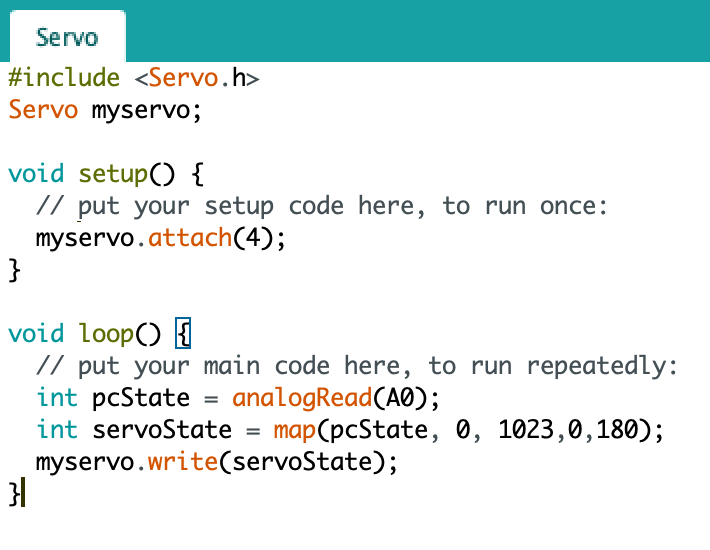
Task: Click the pin number '4' in attach
Action: pyautogui.click(x=253, y=238)
